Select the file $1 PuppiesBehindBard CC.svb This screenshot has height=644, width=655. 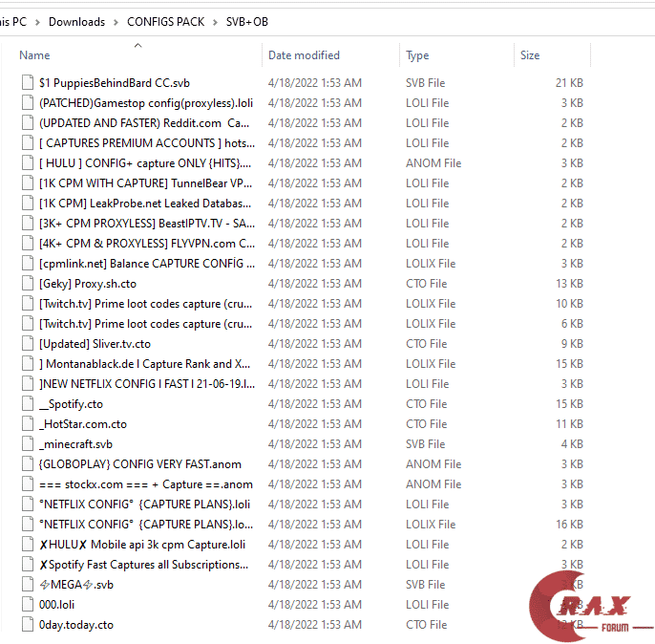click(x=115, y=83)
